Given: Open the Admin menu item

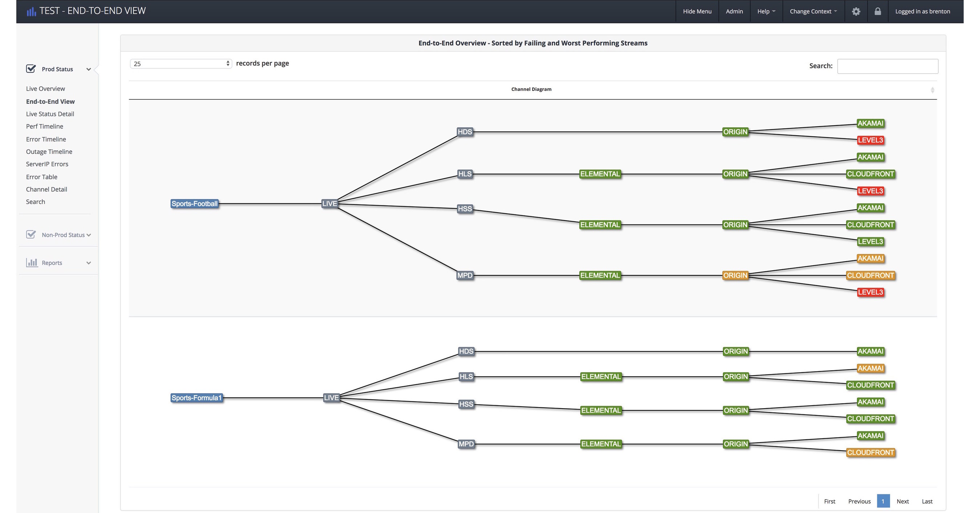Looking at the screenshot, I should click(734, 11).
